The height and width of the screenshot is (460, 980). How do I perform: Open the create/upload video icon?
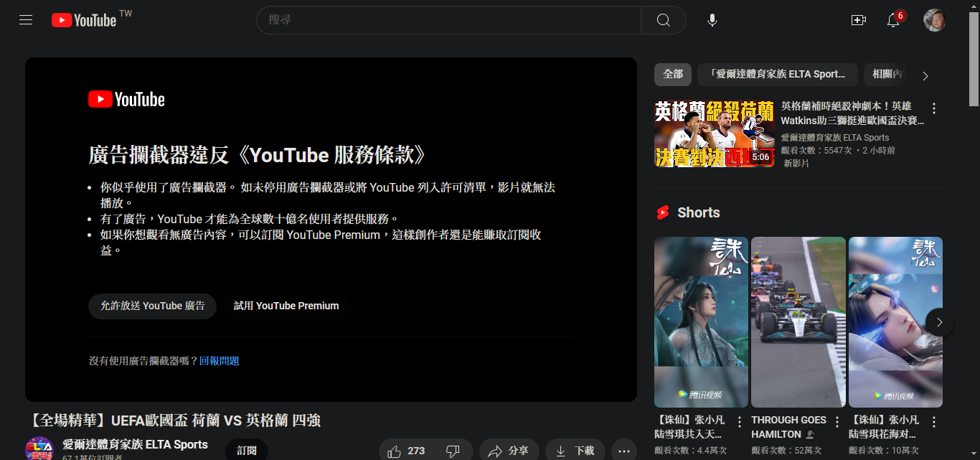(x=858, y=20)
